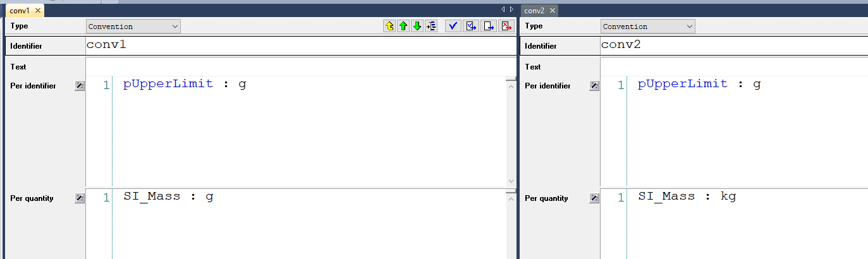Click the conv1 Per quantity scroll up arrow
Image resolution: width=868 pixels, height=259 pixels.
click(x=511, y=198)
